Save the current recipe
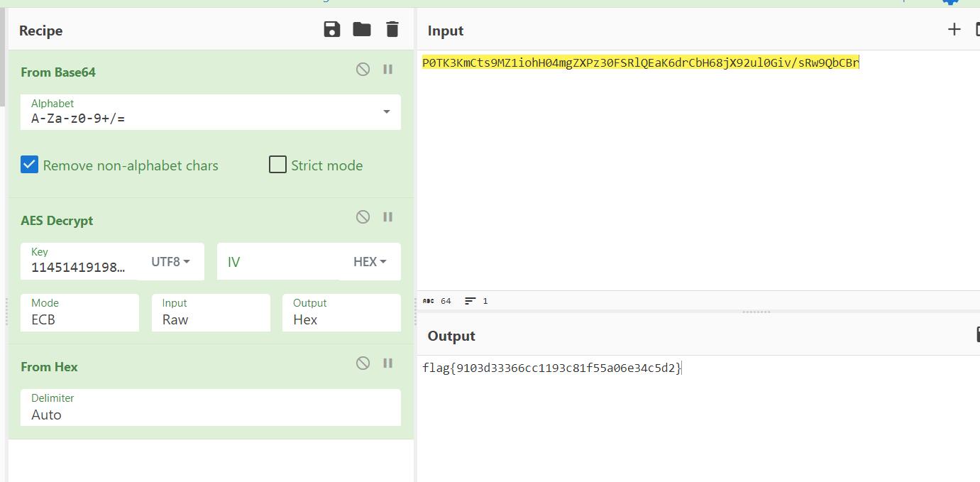 click(331, 29)
